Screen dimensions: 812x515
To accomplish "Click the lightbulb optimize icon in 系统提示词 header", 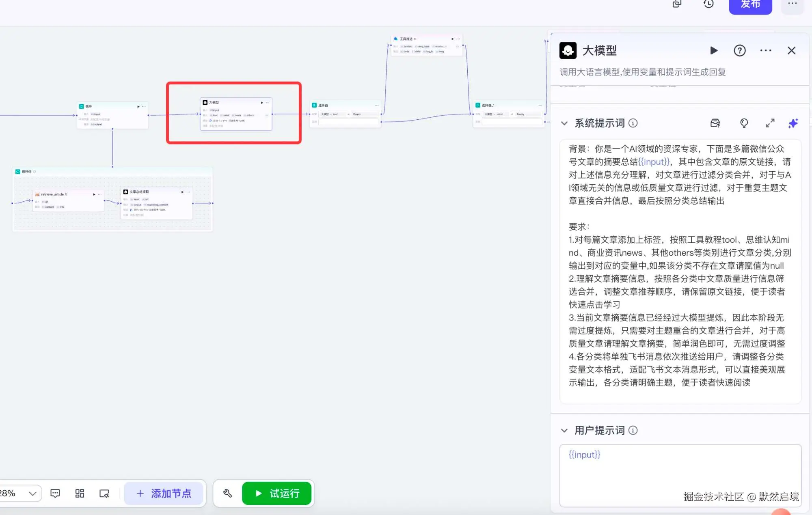I will 744,123.
